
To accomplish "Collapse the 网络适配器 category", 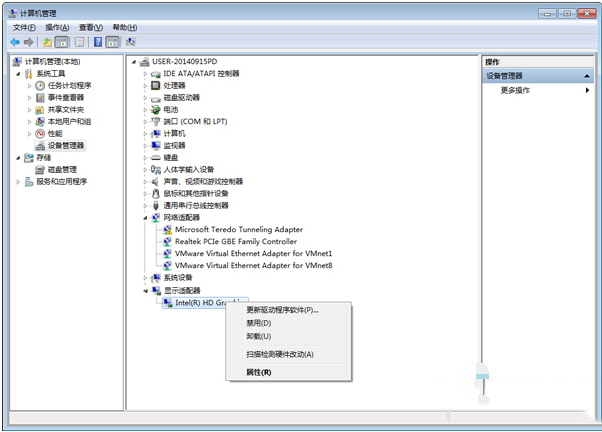I will point(145,218).
